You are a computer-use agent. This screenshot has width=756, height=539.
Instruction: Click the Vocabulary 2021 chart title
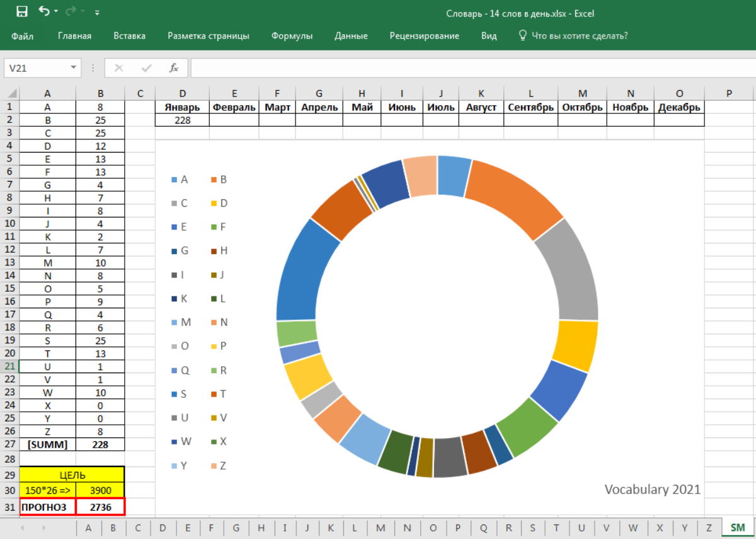tap(652, 489)
